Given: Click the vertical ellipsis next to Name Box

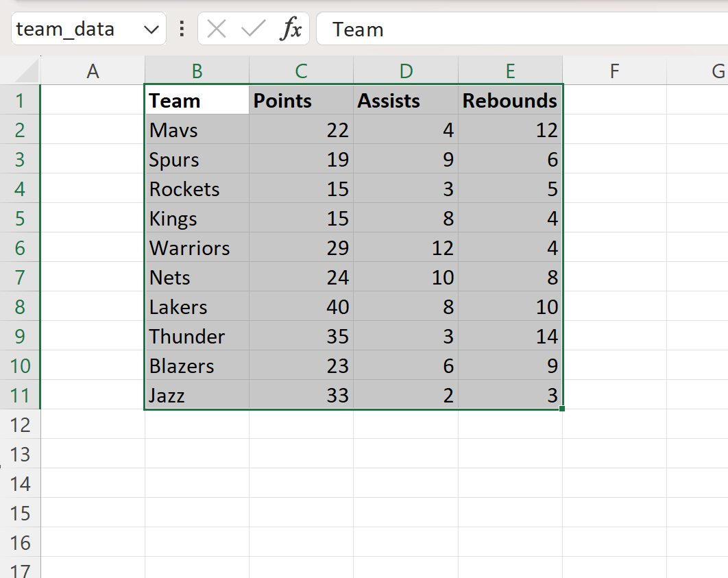Looking at the screenshot, I should click(181, 29).
